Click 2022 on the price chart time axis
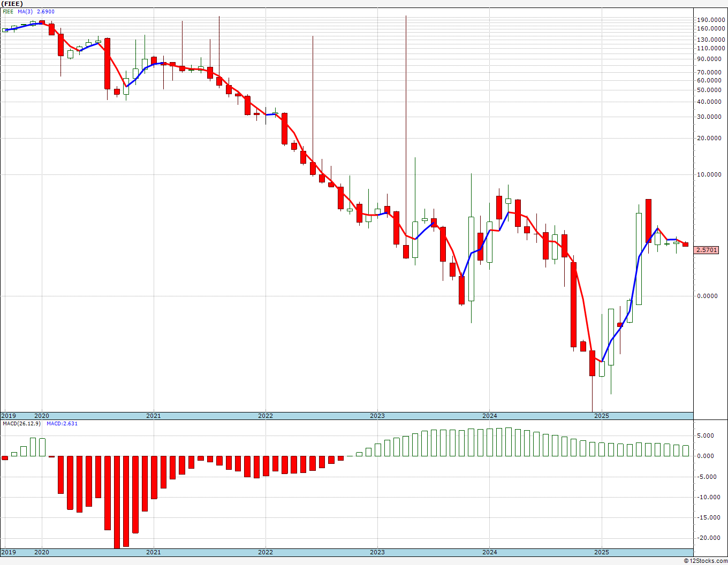The height and width of the screenshot is (565, 728). 266,416
